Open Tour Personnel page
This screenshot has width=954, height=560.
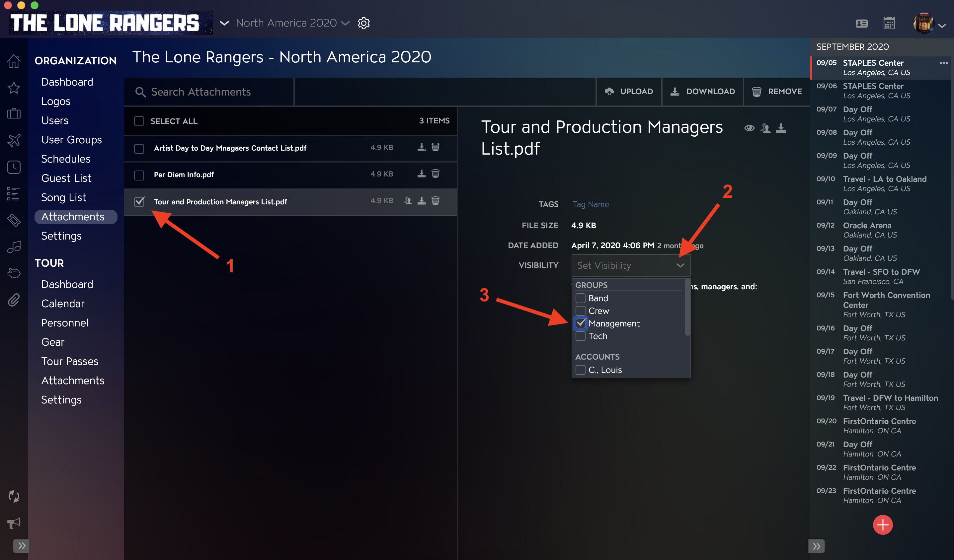pyautogui.click(x=65, y=323)
